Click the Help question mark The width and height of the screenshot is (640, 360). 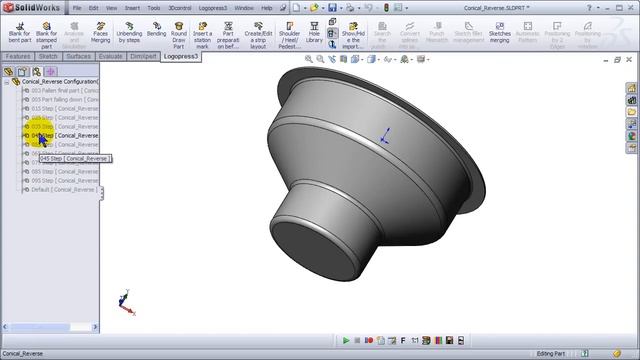(x=589, y=8)
